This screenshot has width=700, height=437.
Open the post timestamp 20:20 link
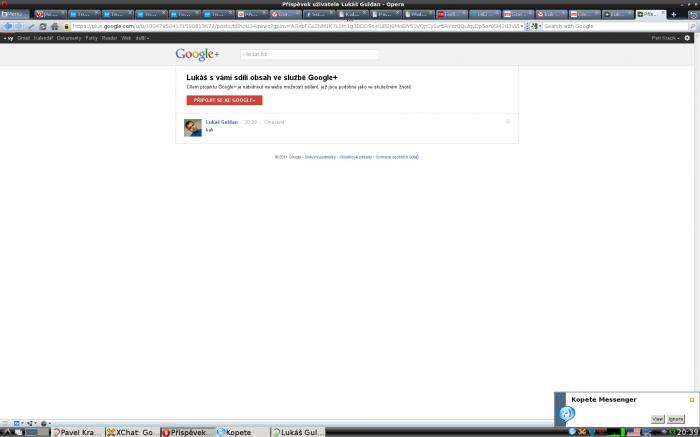pos(250,122)
